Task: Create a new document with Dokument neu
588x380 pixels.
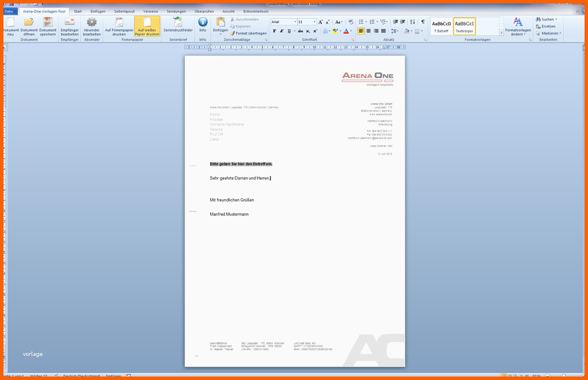Action: click(10, 26)
